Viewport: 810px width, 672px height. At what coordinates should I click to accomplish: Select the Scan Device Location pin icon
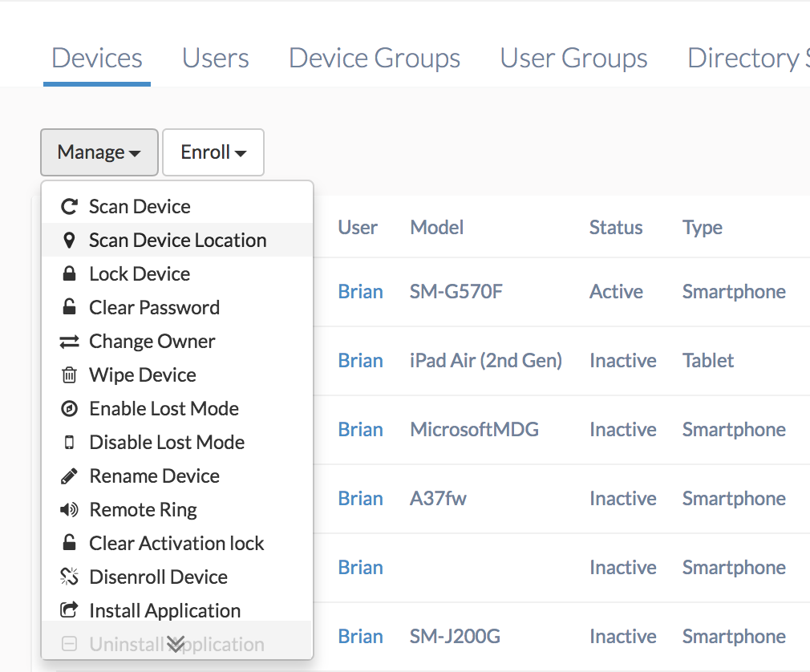coord(68,240)
